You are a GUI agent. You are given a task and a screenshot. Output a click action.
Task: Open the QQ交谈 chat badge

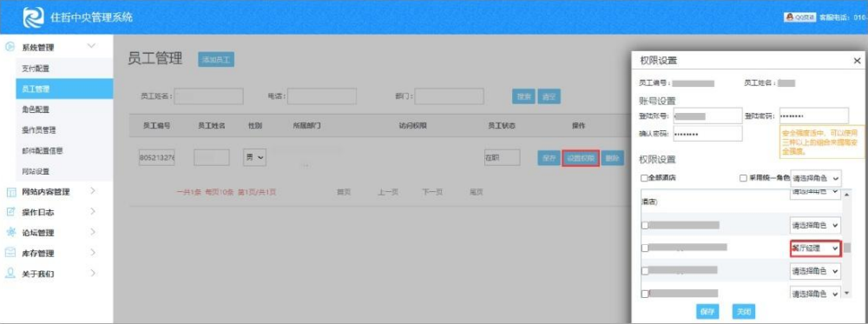pos(800,17)
